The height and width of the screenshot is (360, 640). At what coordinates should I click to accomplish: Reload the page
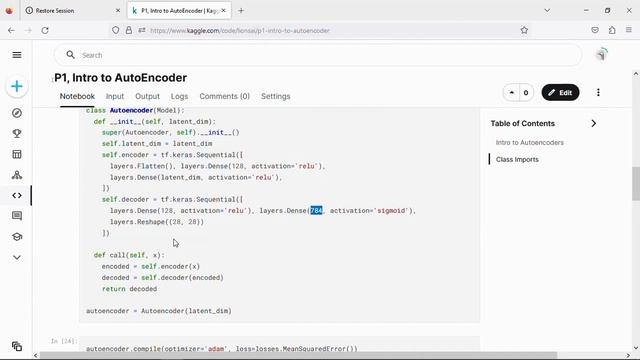[x=45, y=30]
